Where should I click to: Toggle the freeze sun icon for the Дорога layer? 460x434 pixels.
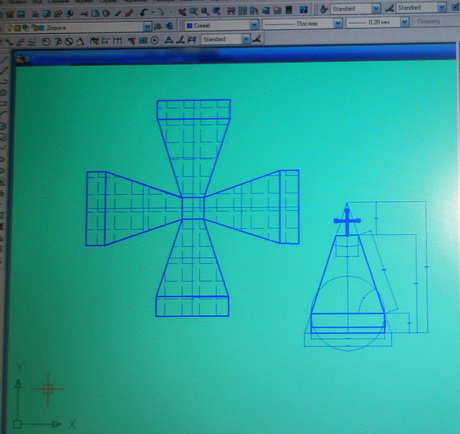click(x=18, y=28)
